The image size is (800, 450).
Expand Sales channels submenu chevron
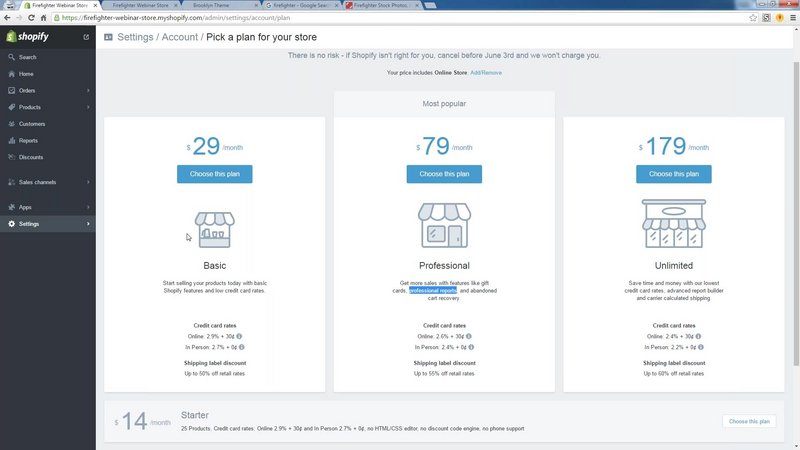tap(88, 182)
